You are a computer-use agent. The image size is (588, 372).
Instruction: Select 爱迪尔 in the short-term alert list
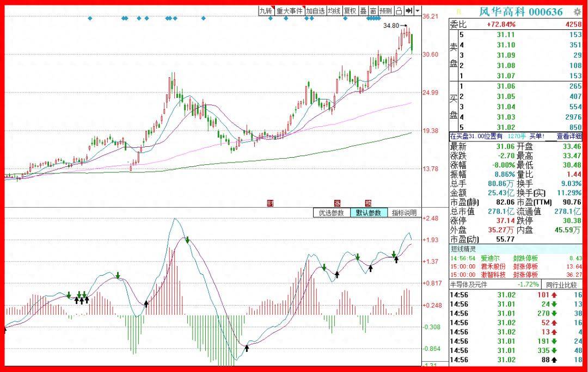[x=490, y=258]
